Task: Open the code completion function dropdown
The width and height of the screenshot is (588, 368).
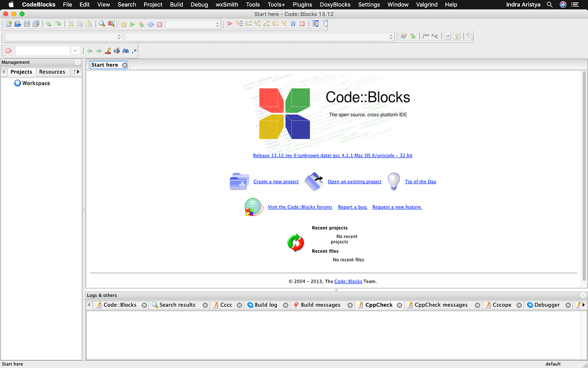Action: [260, 37]
